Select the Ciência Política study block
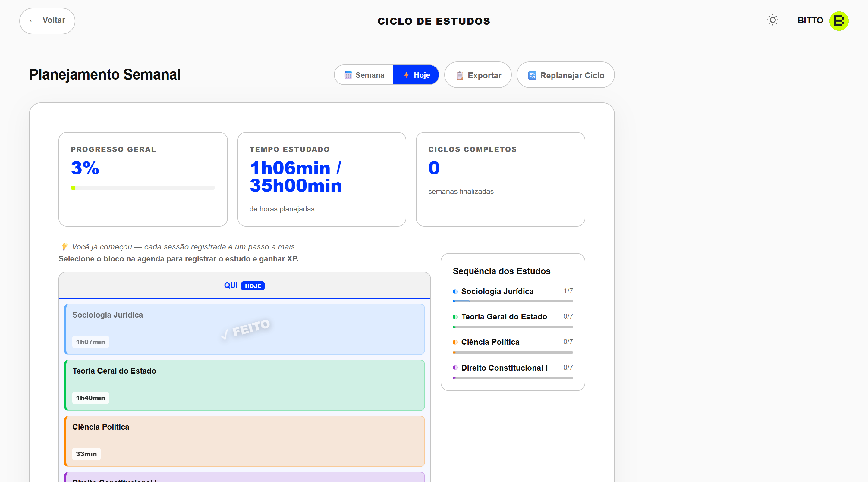The width and height of the screenshot is (868, 482). tap(244, 441)
